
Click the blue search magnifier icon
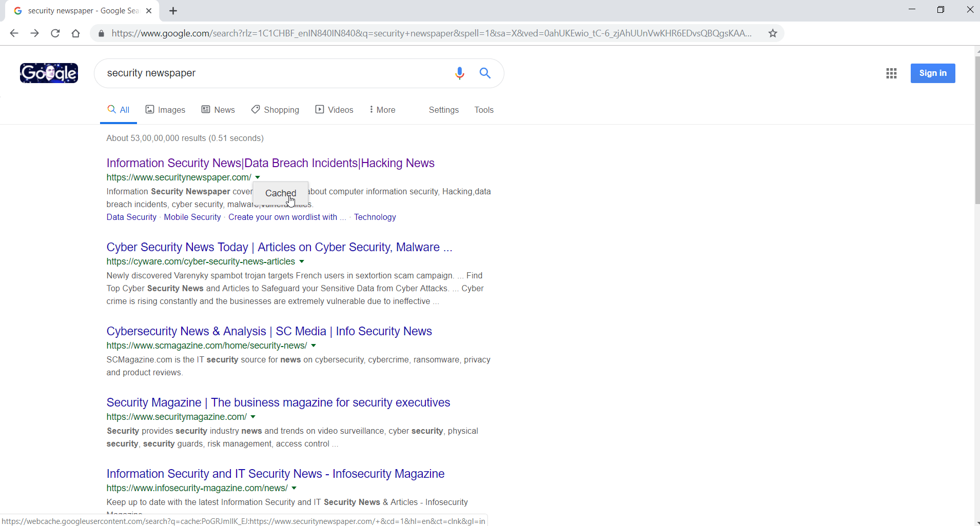point(485,73)
